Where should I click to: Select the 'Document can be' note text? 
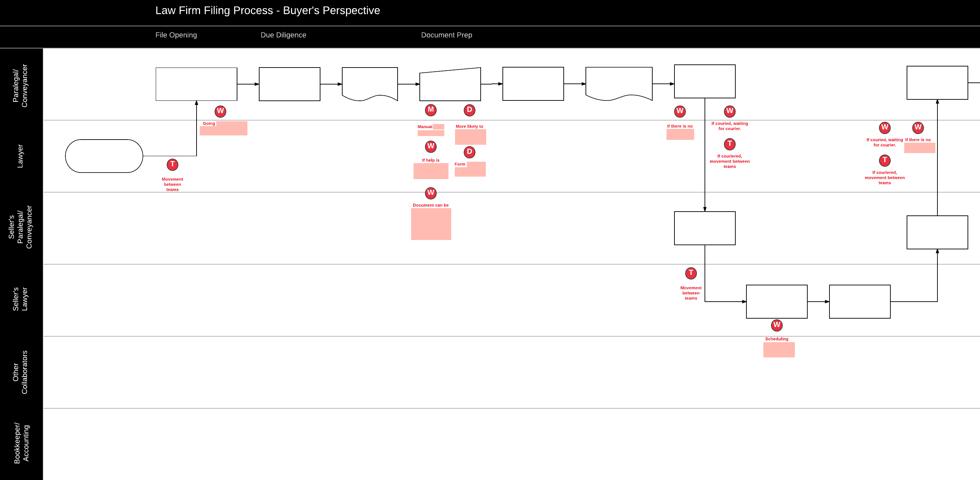click(x=430, y=205)
